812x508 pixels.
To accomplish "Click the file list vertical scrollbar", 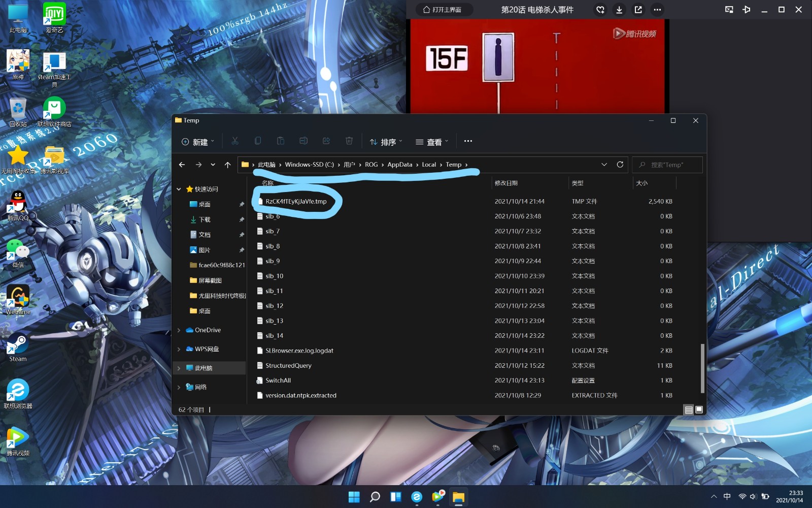I will coord(702,368).
